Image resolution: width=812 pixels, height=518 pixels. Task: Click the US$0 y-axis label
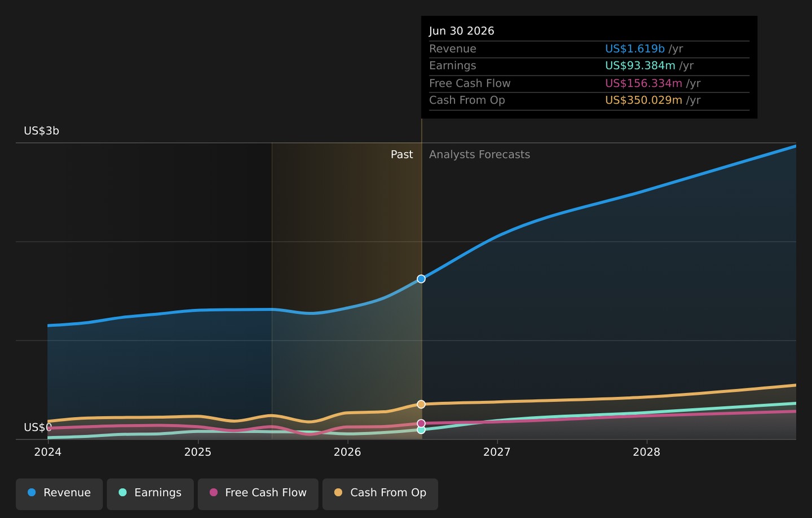[38, 427]
